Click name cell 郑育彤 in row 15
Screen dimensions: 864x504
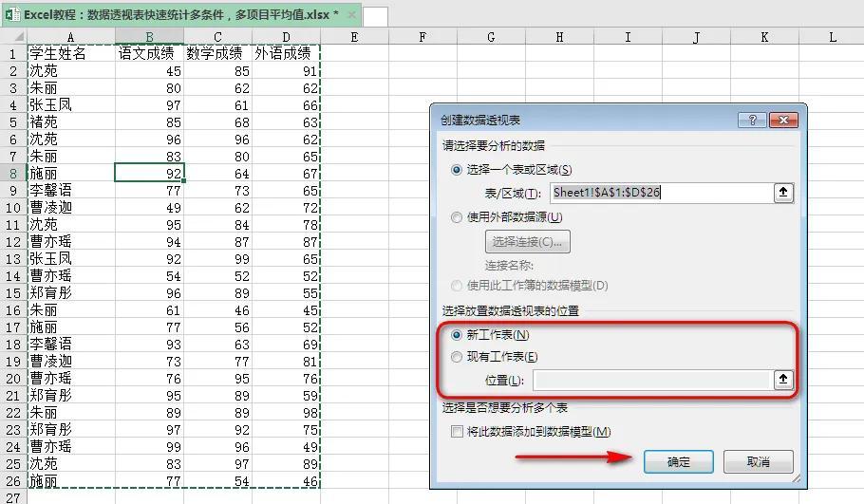(x=71, y=293)
